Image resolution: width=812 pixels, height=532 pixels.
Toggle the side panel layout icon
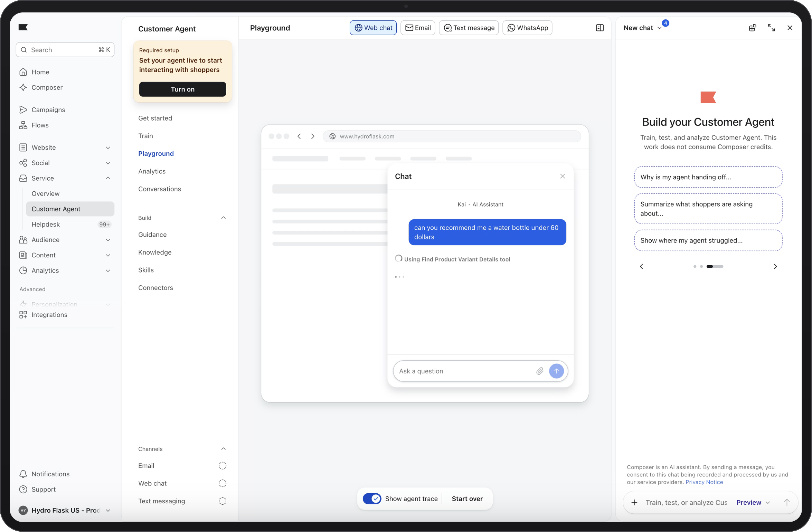coord(599,28)
